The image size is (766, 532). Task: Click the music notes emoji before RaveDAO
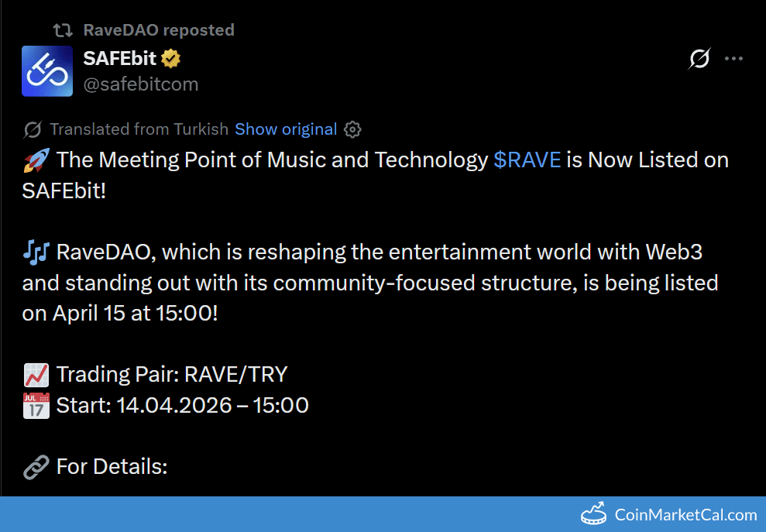point(36,252)
